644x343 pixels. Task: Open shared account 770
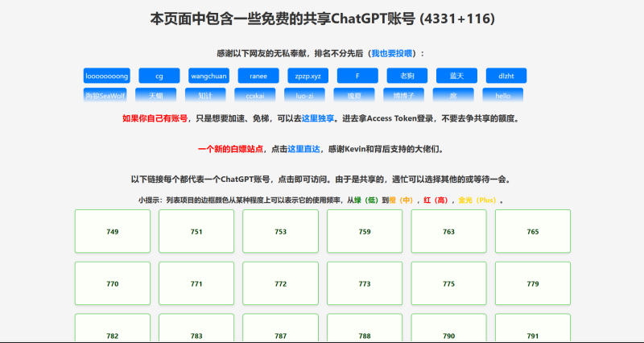click(113, 283)
